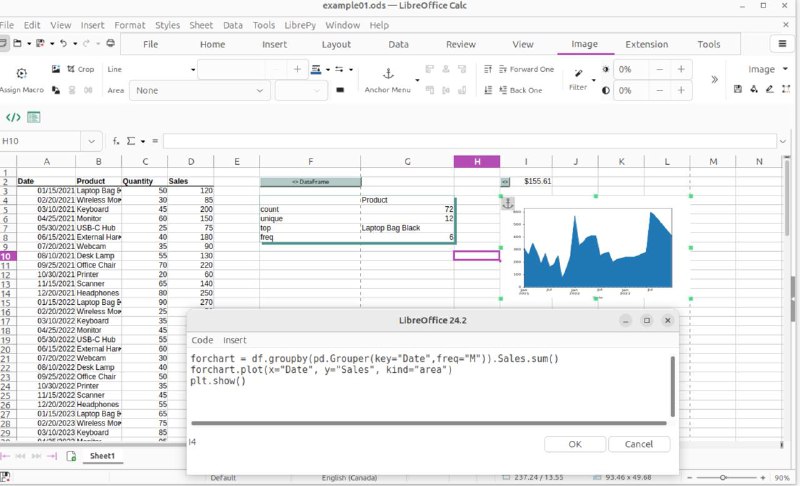
Task: Click the add new sheet icon
Action: 71,456
